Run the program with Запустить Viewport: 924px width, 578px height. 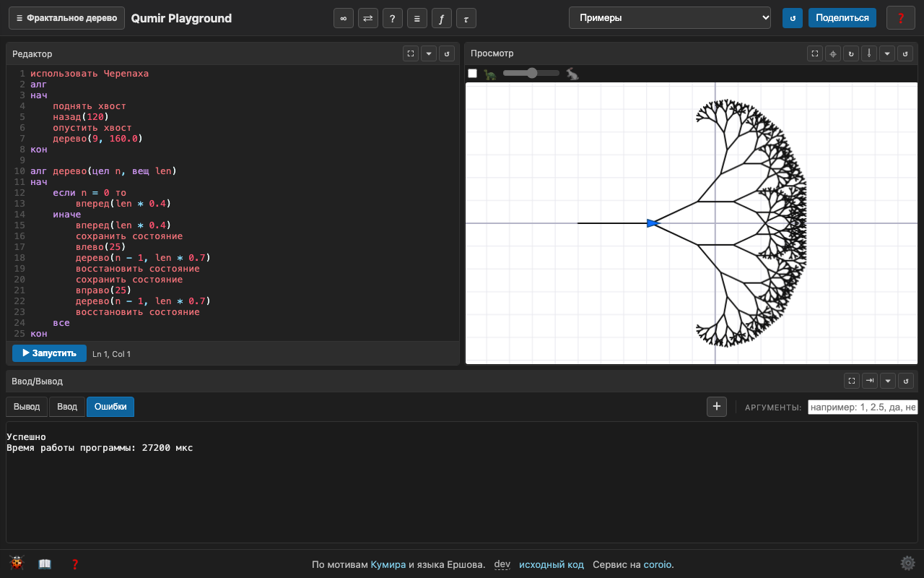tap(49, 353)
